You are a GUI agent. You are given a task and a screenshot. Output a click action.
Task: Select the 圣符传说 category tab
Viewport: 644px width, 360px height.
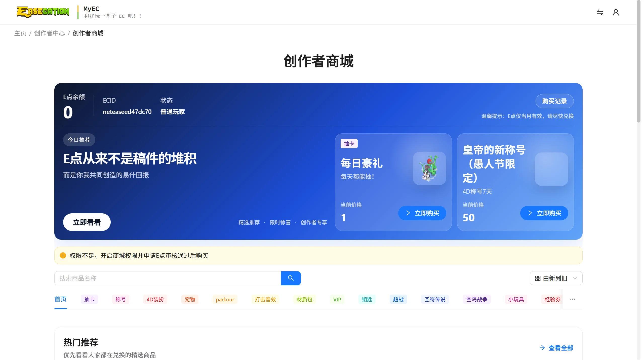(435, 299)
